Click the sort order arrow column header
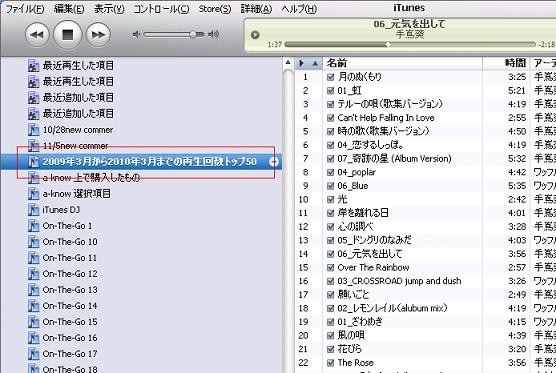 (308, 63)
